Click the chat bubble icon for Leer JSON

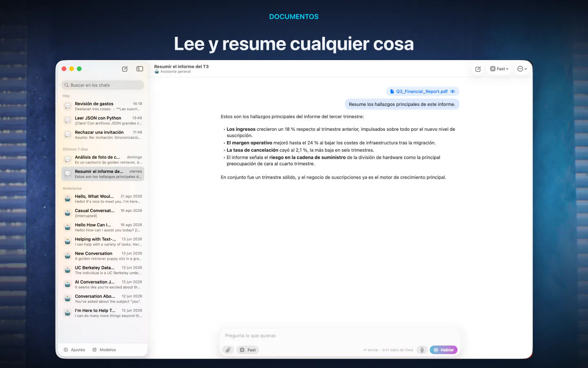tap(68, 121)
